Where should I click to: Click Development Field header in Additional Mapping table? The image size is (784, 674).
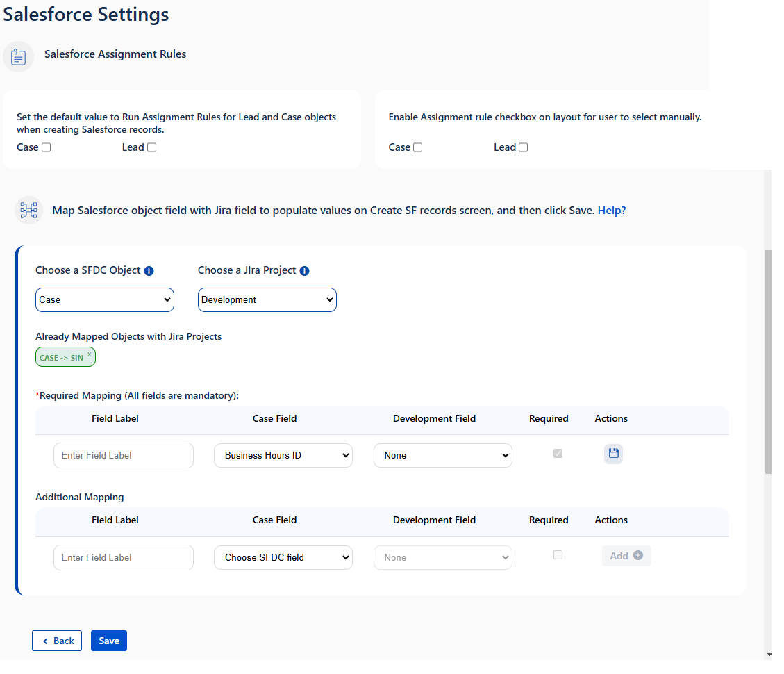point(434,520)
